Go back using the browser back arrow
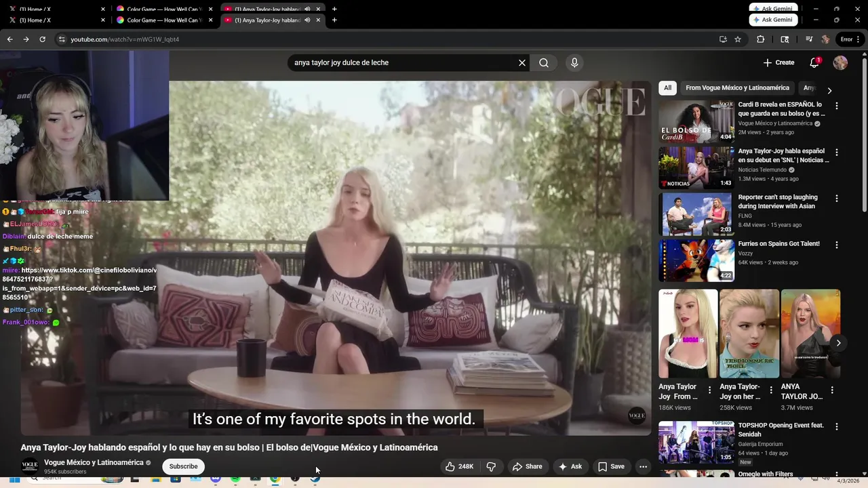Screen dimensions: 868x488 coord(9,39)
